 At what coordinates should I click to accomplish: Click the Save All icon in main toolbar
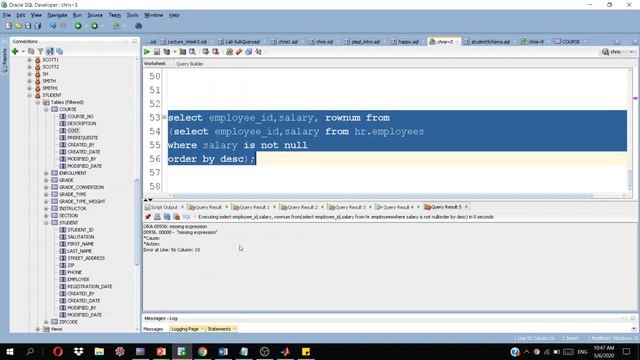(x=38, y=26)
